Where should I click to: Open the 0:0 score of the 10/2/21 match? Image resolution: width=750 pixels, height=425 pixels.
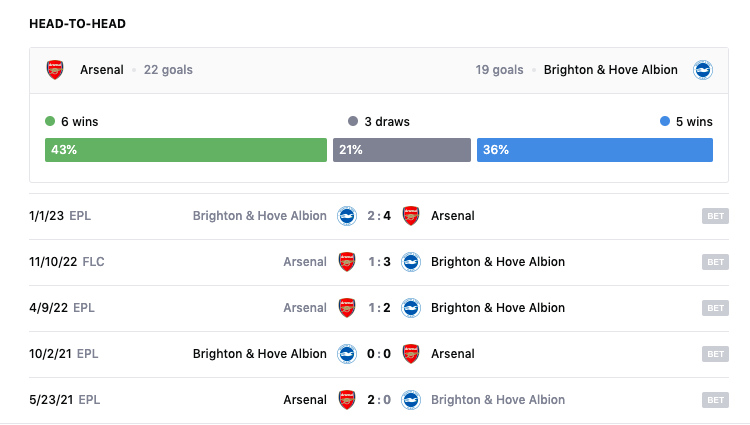(x=378, y=354)
